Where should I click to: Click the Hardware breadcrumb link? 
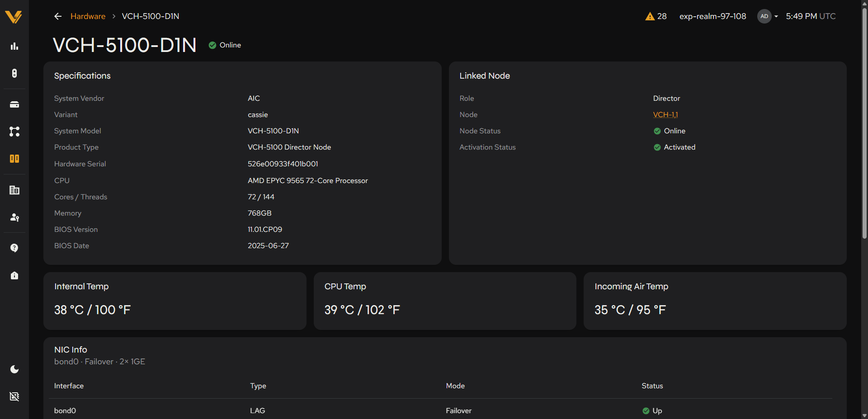click(x=88, y=16)
